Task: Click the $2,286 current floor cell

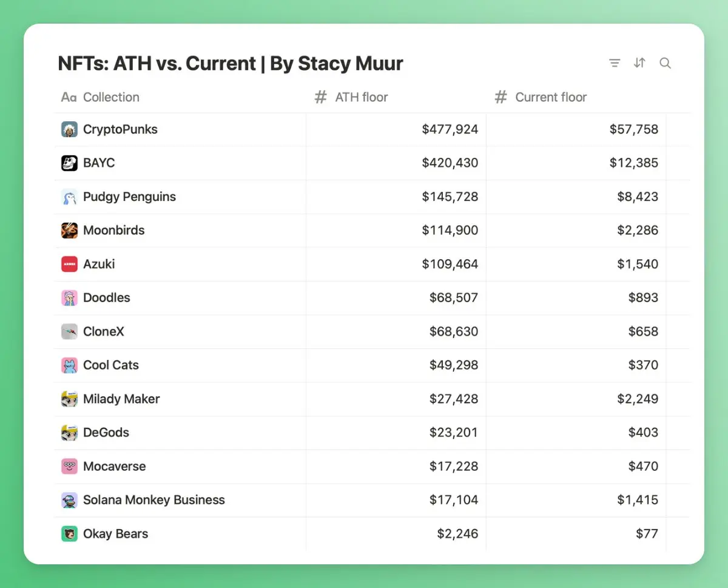Action: click(576, 231)
